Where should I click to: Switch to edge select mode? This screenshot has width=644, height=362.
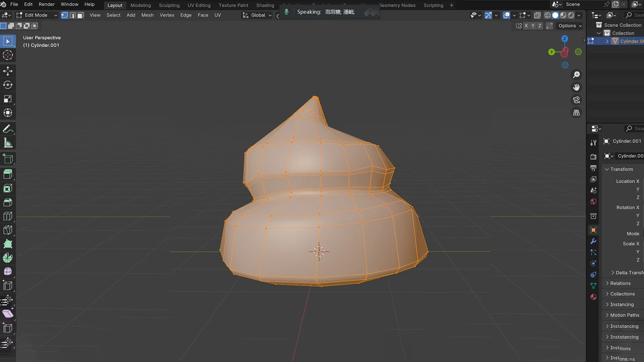click(x=72, y=15)
